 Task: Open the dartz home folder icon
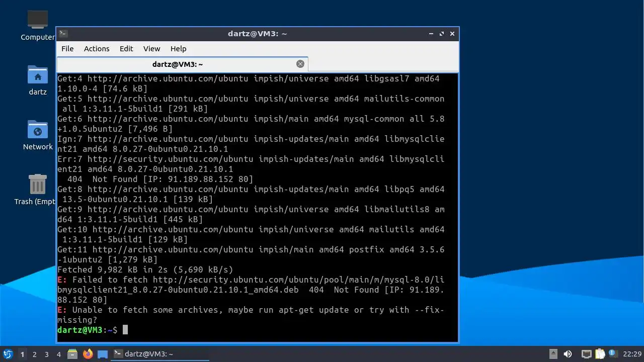click(38, 80)
